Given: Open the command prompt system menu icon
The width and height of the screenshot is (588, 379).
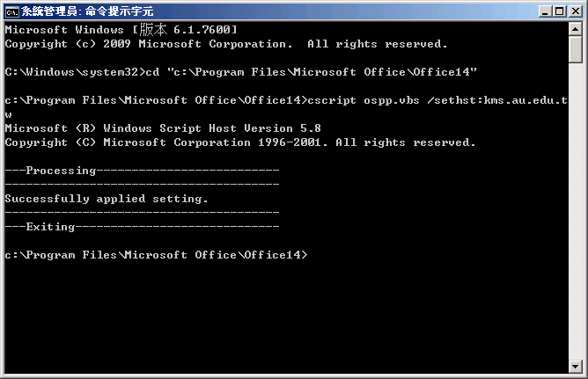Looking at the screenshot, I should coord(11,12).
